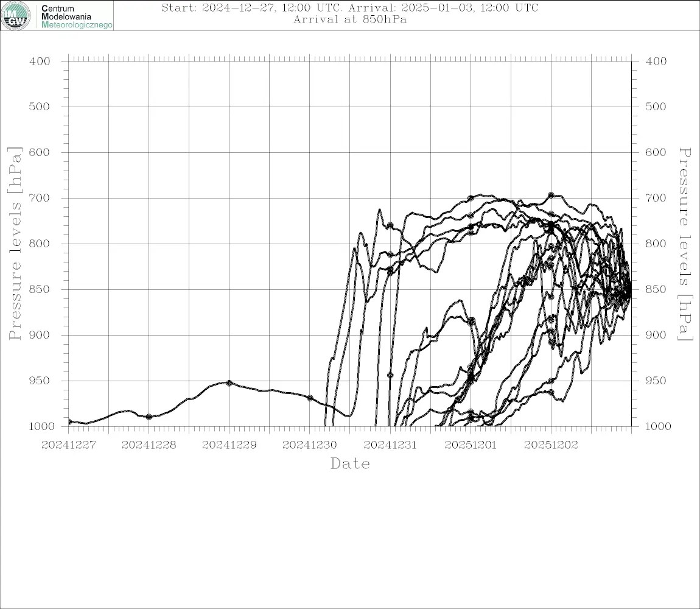Click the '20241230' date axis label
The width and height of the screenshot is (700, 609).
click(310, 445)
